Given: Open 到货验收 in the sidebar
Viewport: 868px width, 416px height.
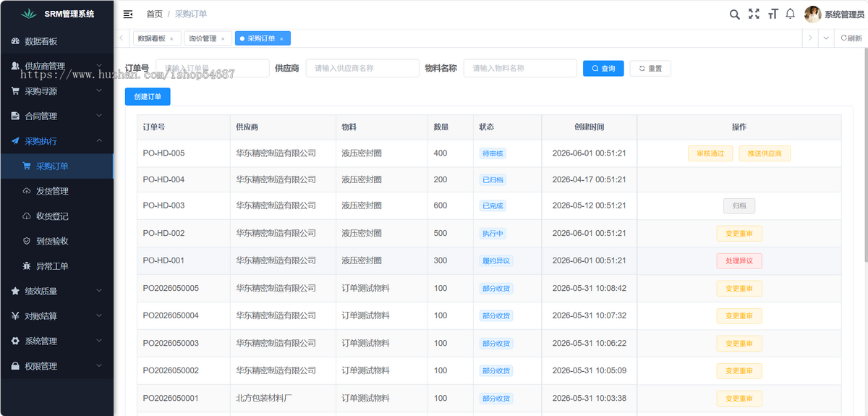Looking at the screenshot, I should tap(56, 241).
